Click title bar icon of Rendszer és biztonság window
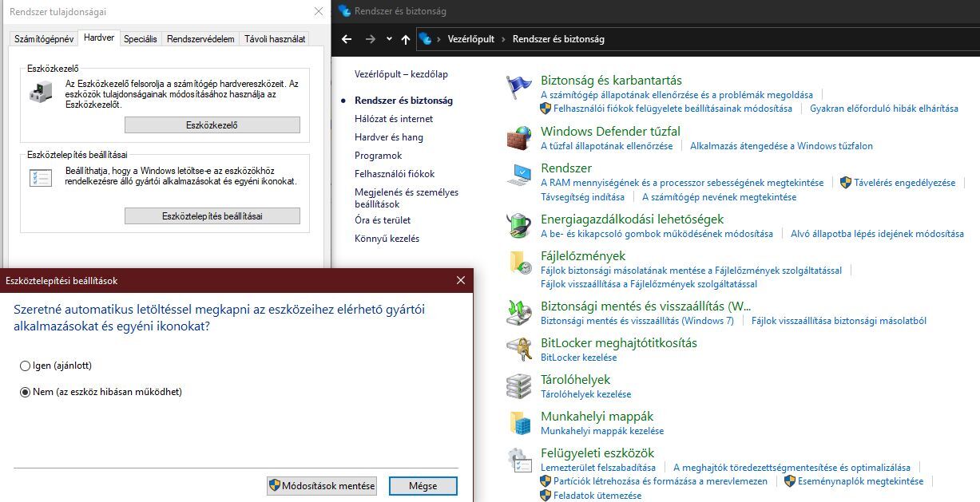This screenshot has height=502, width=980. (x=344, y=11)
